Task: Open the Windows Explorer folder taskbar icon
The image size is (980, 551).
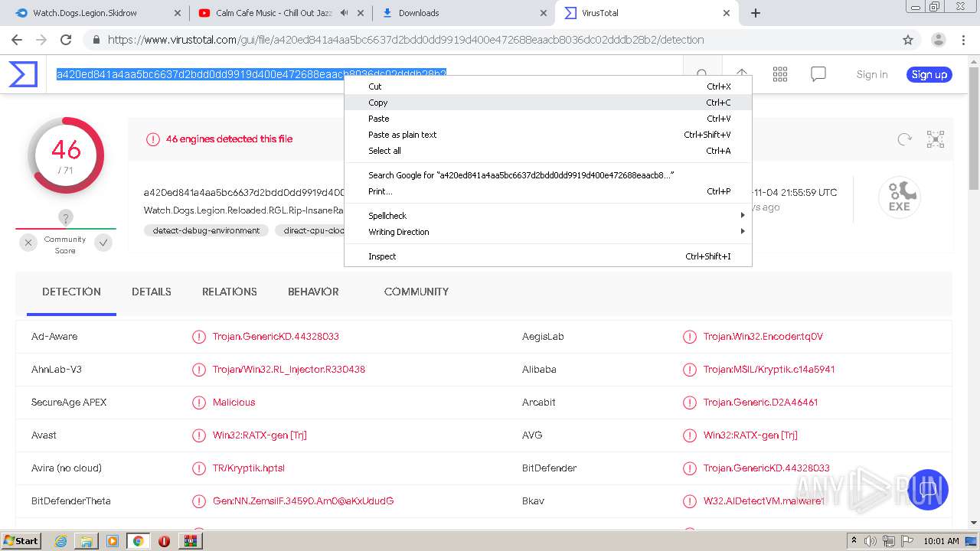Action: pos(86,540)
